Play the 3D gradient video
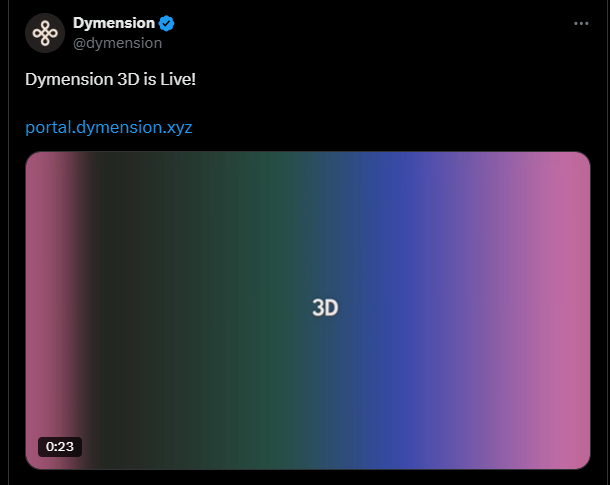Image resolution: width=610 pixels, height=485 pixels. click(308, 310)
